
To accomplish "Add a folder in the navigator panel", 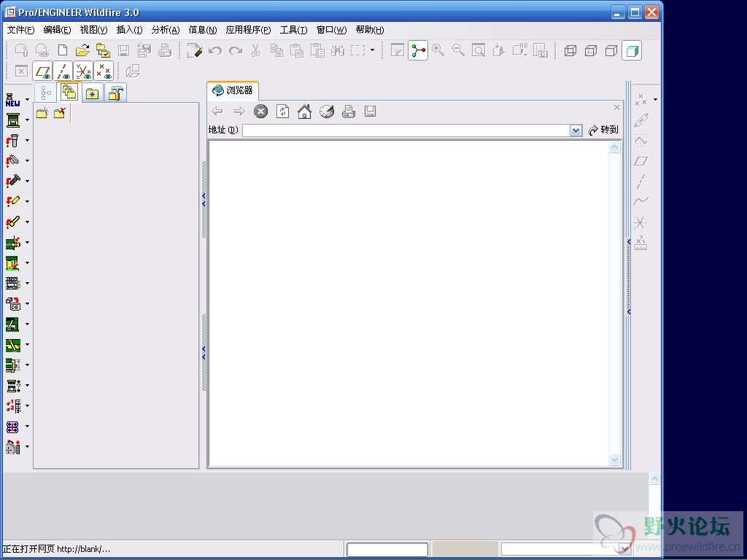I will (42, 113).
